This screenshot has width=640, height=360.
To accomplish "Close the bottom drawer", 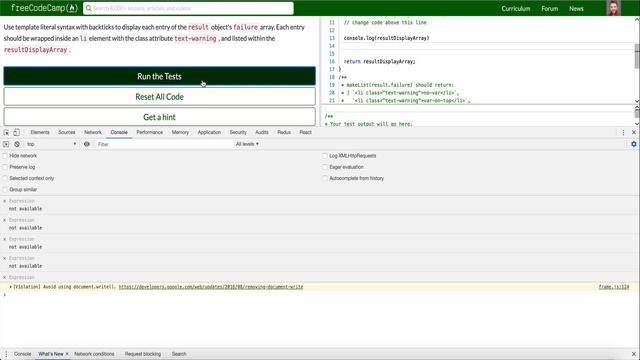I will [x=633, y=354].
